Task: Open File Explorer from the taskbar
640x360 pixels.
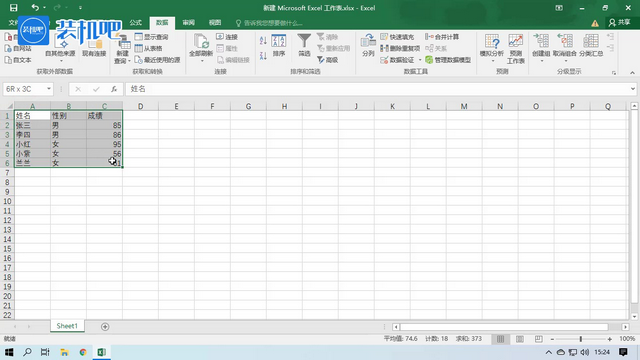Action: [x=64, y=352]
